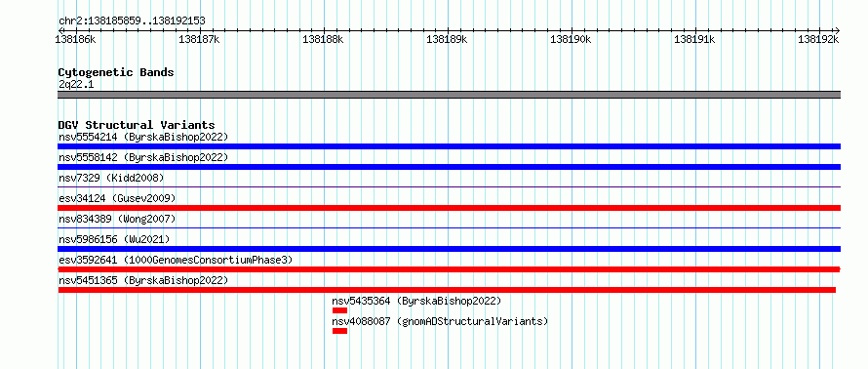Click the 138189k ruler tick label
Screen dimensions: 868x369
pyautogui.click(x=447, y=39)
